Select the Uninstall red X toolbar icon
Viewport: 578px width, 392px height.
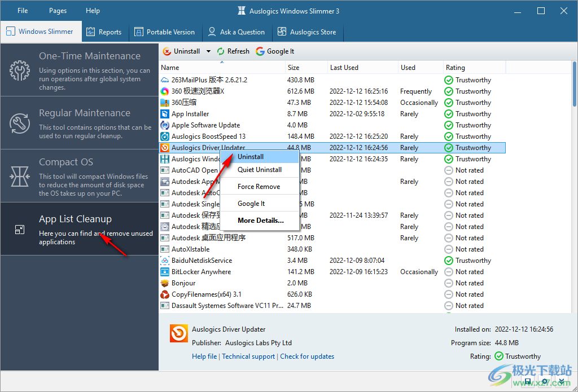pyautogui.click(x=167, y=51)
